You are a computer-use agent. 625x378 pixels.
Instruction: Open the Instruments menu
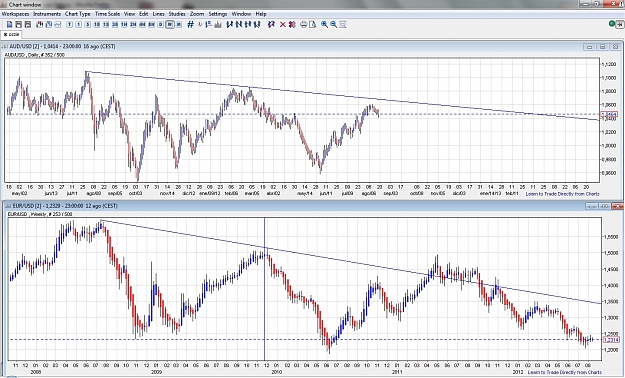47,14
